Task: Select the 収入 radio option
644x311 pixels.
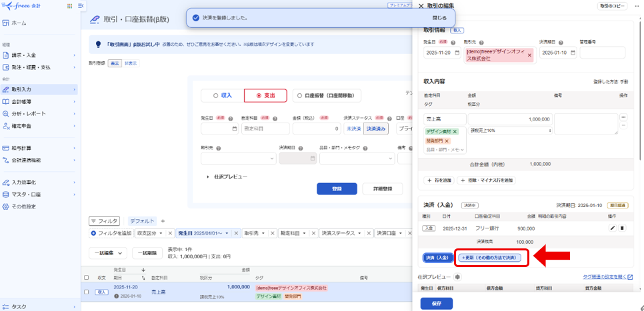Action: [x=222, y=96]
